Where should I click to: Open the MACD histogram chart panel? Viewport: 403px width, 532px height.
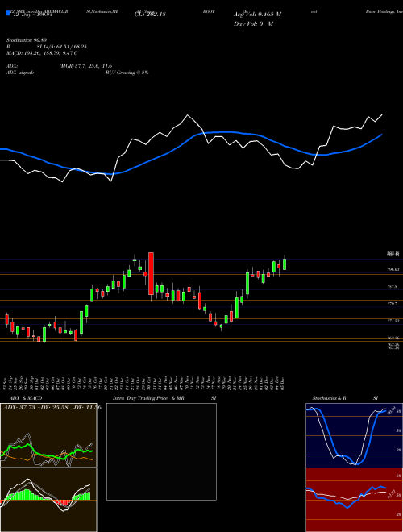click(x=48, y=500)
